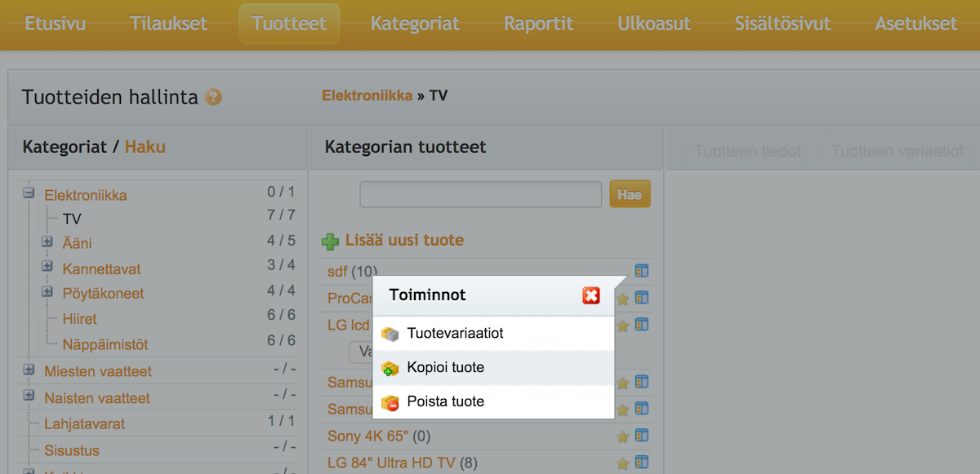Screen dimensions: 980x474
Task: Close the Toiminnot popup with red X
Action: tap(591, 295)
